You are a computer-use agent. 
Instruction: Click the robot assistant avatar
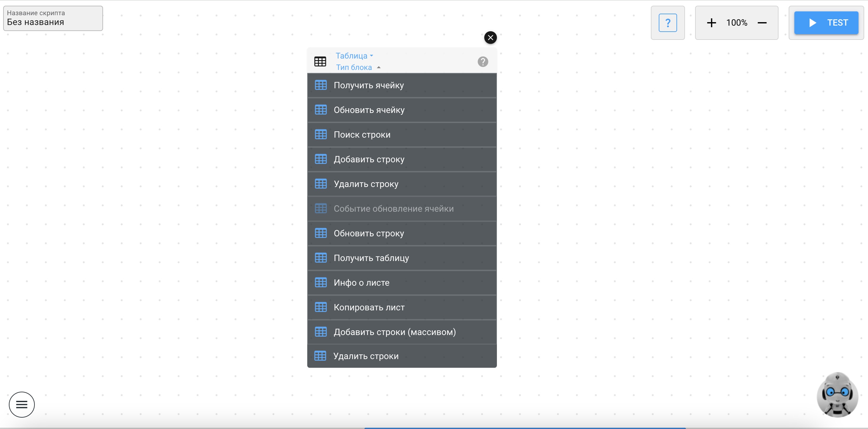(838, 395)
